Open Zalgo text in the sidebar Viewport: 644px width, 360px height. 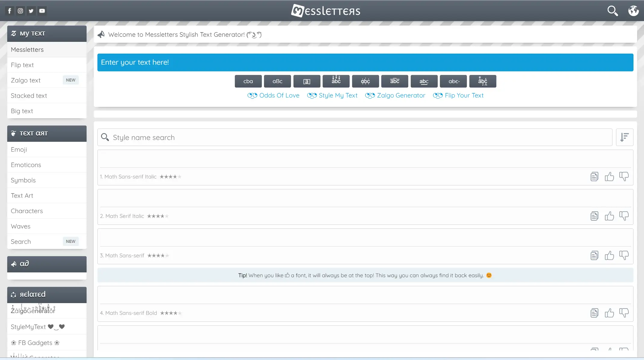tap(47, 80)
